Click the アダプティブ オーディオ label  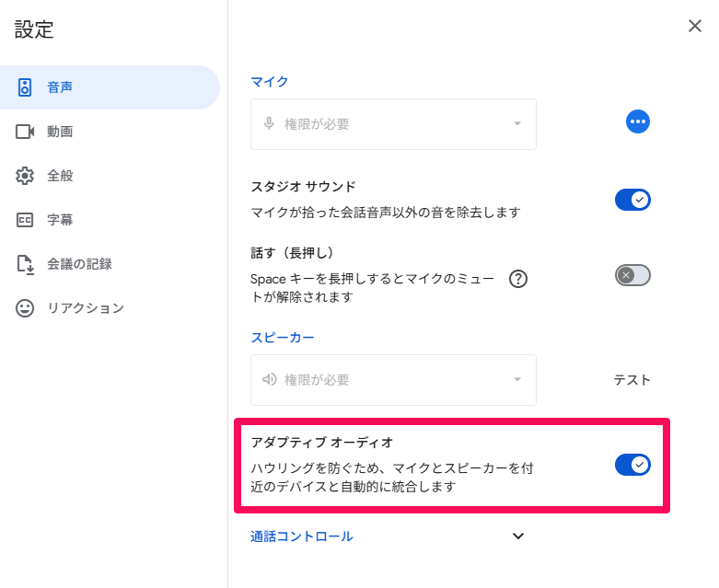322,443
